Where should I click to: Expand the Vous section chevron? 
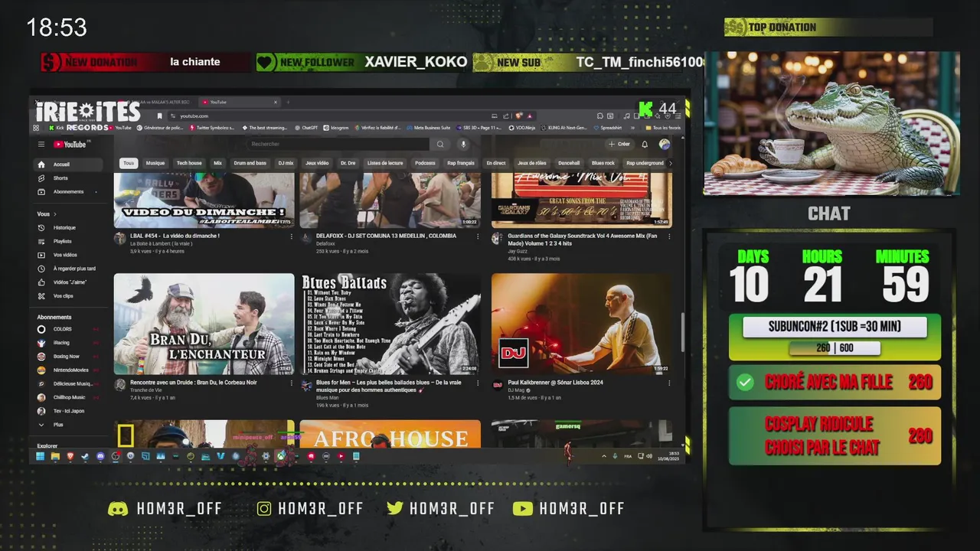pos(55,214)
